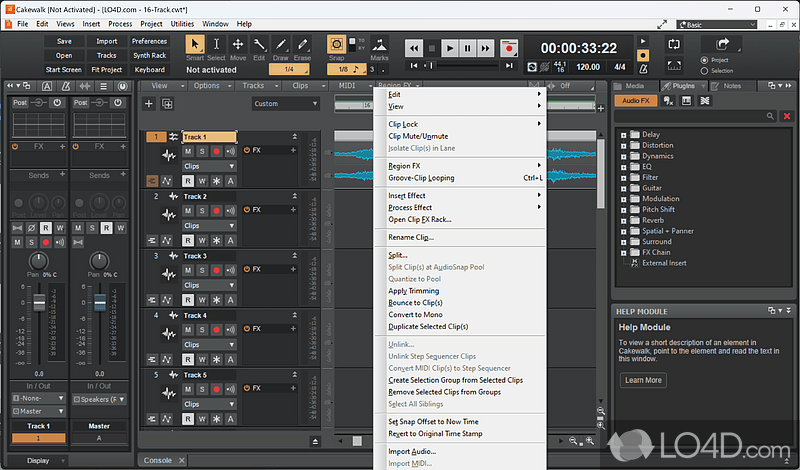Solo Track 2
800x470 pixels.
[x=202, y=210]
